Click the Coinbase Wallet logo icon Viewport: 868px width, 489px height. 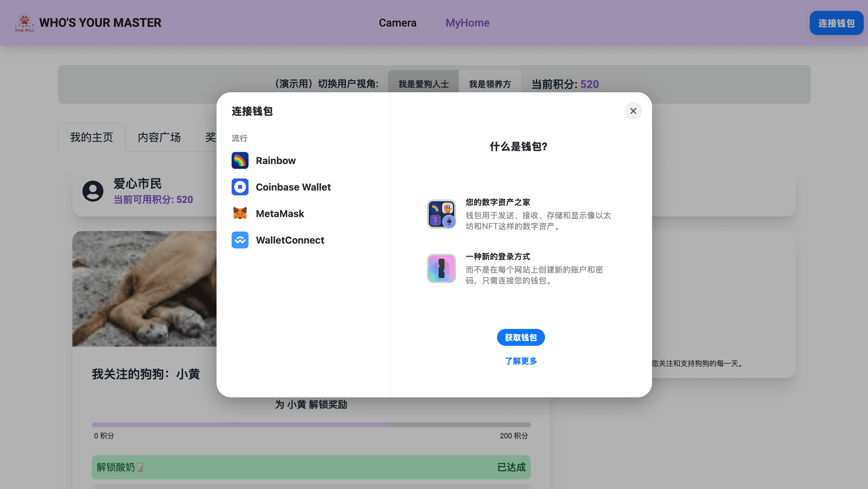[x=240, y=187]
